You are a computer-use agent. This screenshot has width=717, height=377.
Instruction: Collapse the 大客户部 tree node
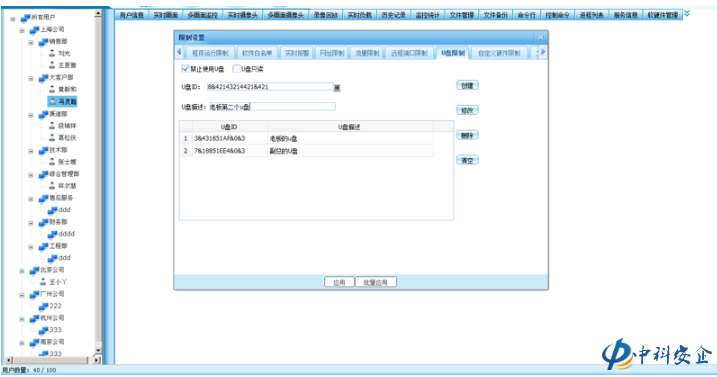pos(31,79)
